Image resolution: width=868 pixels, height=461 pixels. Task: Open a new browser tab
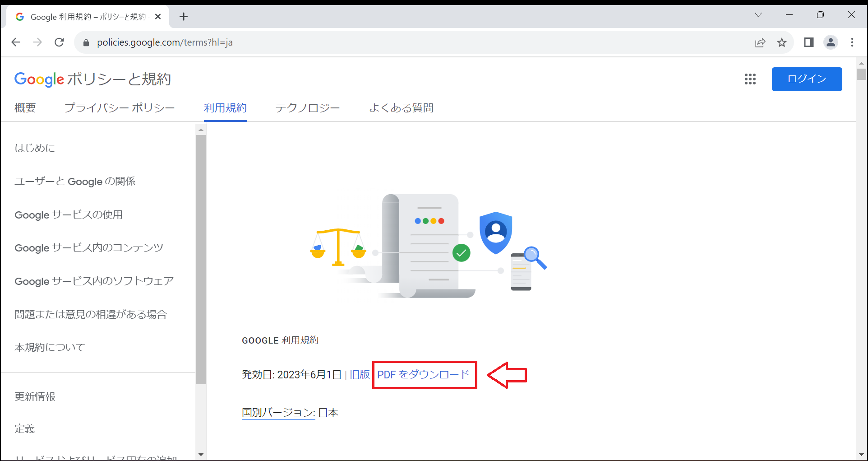[183, 16]
